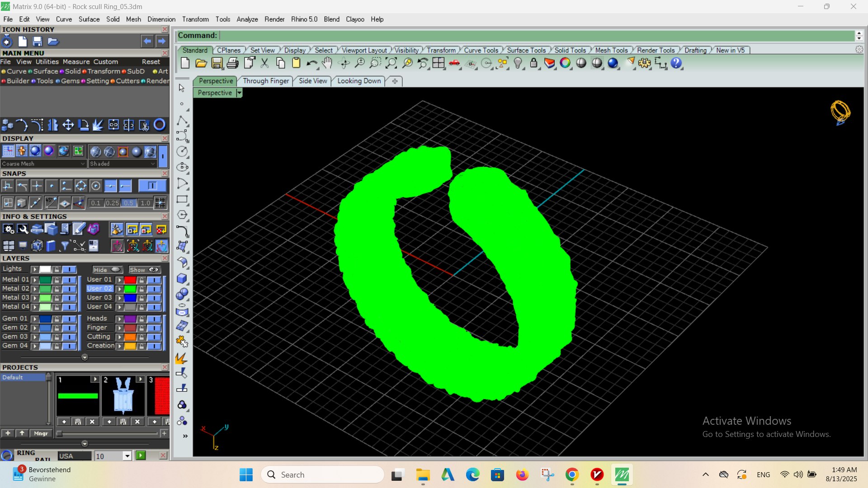Click the blue question mark Help icon
This screenshot has width=868, height=488.
point(676,63)
